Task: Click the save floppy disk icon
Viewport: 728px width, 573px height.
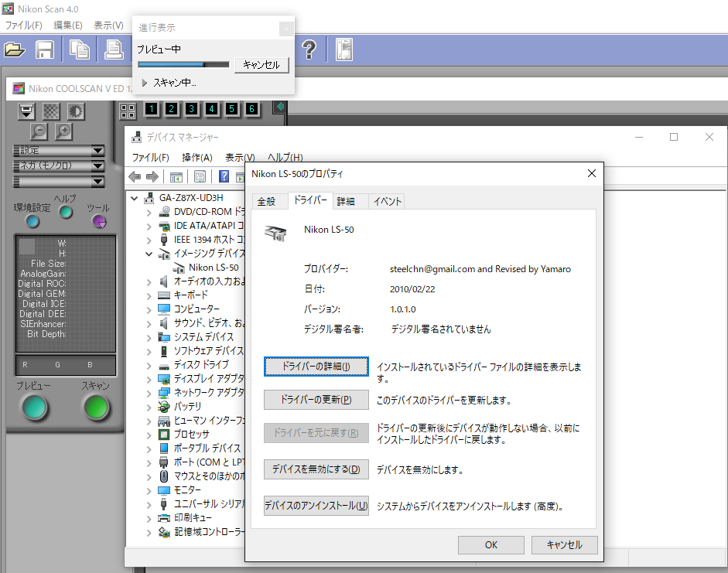Action: point(45,49)
